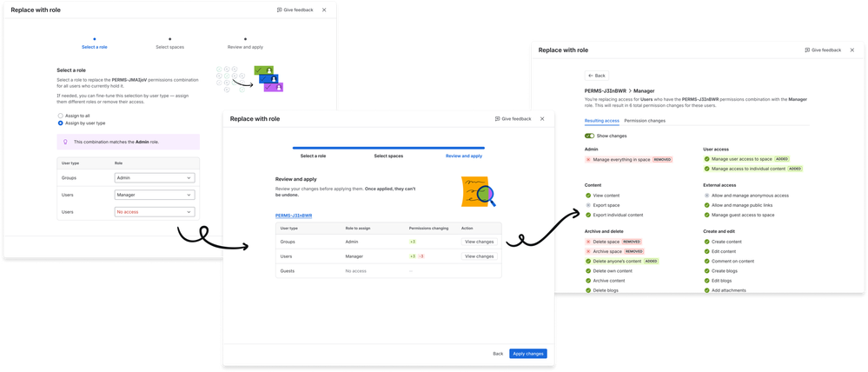Click the REMOVED badge next to Delete space
Viewport: 868px width, 372px height.
pos(632,242)
